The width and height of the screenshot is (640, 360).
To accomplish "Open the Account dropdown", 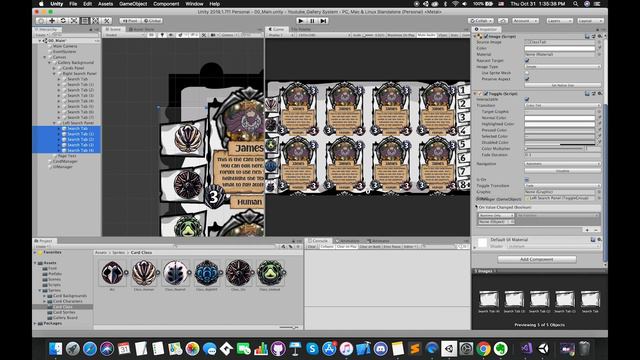I will coord(525,20).
